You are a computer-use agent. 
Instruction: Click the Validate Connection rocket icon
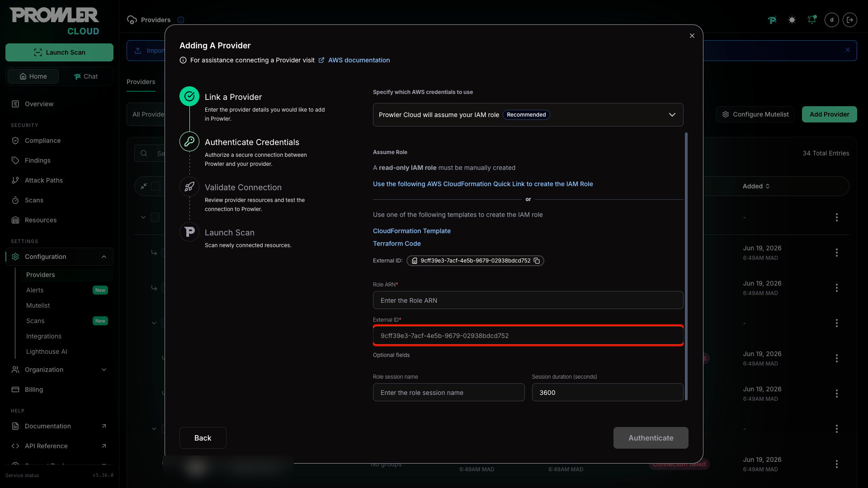pyautogui.click(x=189, y=187)
